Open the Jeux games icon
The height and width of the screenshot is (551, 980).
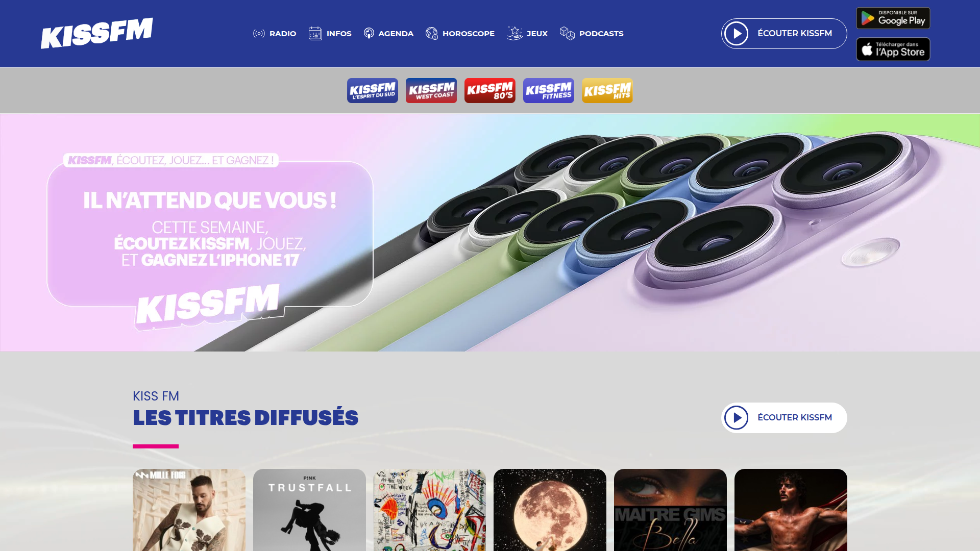click(x=514, y=34)
